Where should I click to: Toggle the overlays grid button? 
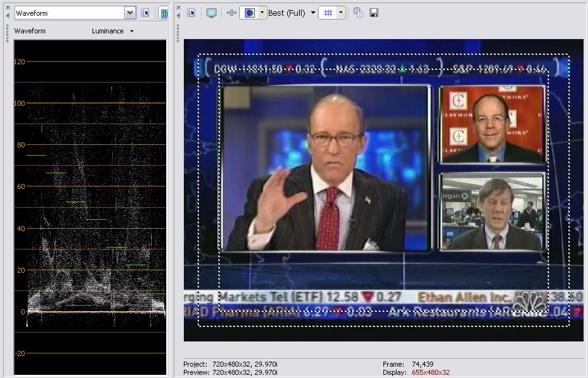(328, 13)
